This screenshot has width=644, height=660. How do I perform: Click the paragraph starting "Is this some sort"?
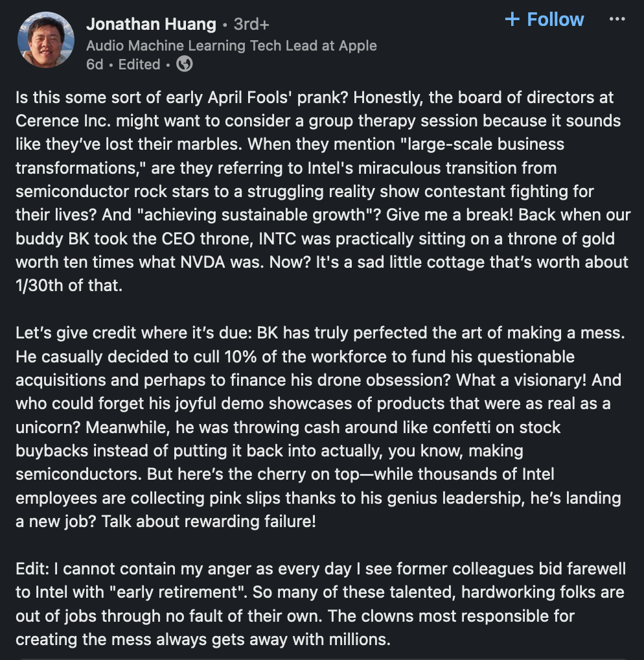click(322, 192)
